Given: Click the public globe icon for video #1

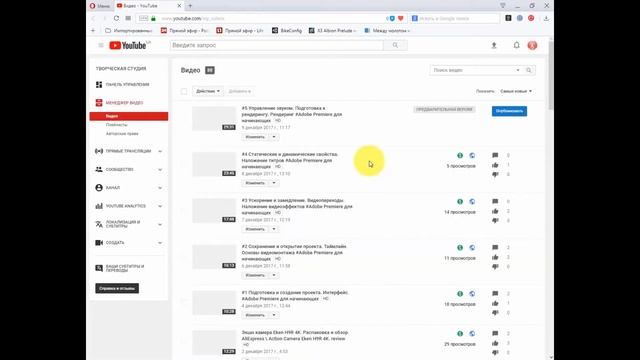Looking at the screenshot, I should 472,294.
